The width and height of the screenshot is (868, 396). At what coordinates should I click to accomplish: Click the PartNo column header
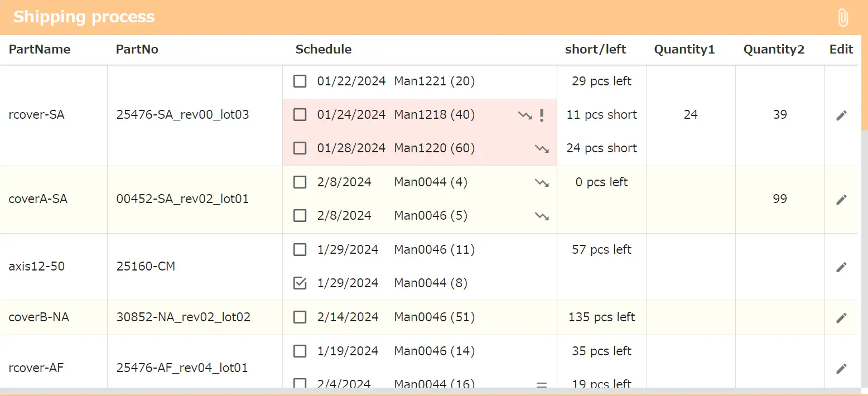click(137, 50)
